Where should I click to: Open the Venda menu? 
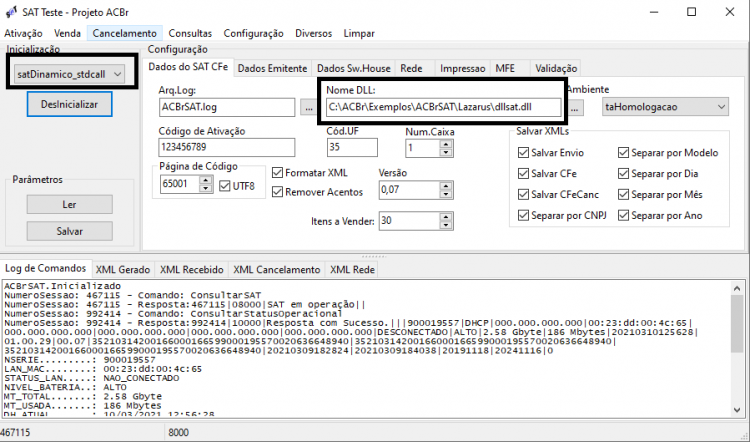[x=67, y=33]
